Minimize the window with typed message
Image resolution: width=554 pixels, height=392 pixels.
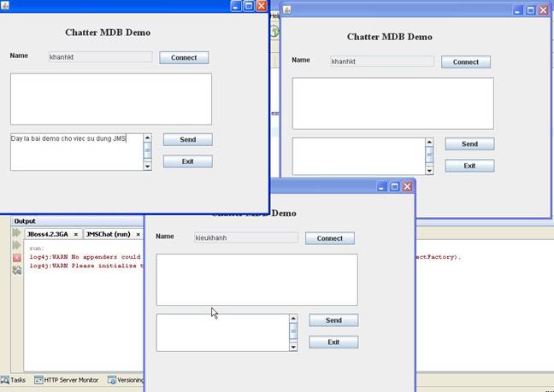(236, 6)
